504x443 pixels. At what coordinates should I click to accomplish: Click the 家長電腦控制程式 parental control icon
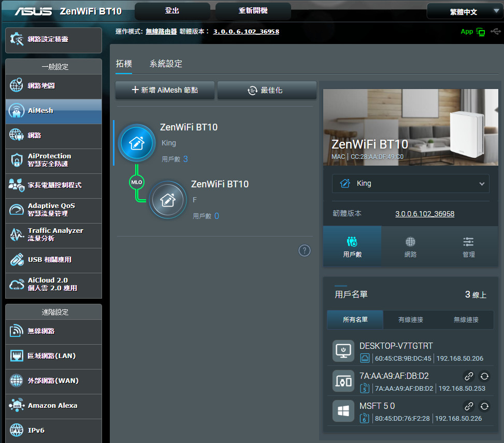point(17,185)
